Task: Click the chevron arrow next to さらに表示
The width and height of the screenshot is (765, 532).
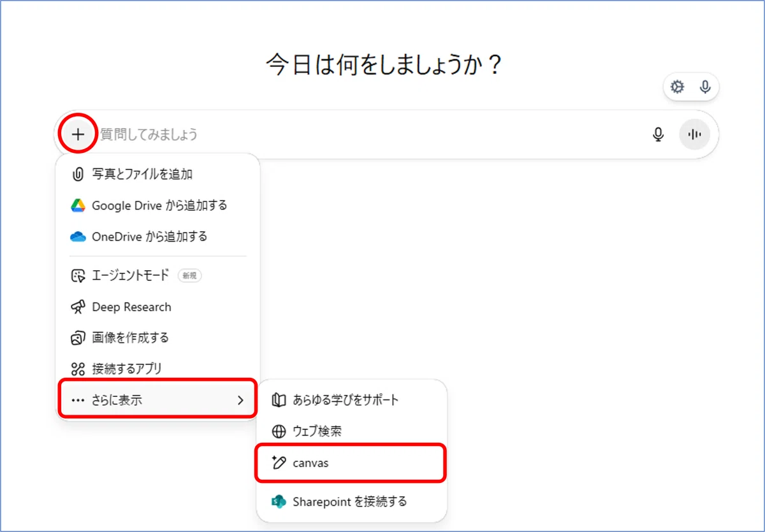Action: (x=240, y=400)
